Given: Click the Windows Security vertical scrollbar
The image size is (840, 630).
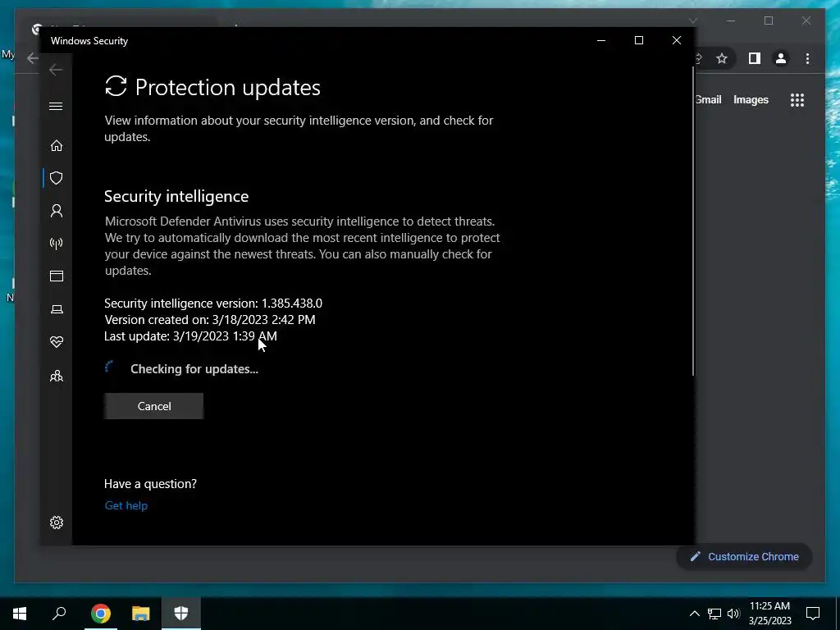Looking at the screenshot, I should coord(693,221).
